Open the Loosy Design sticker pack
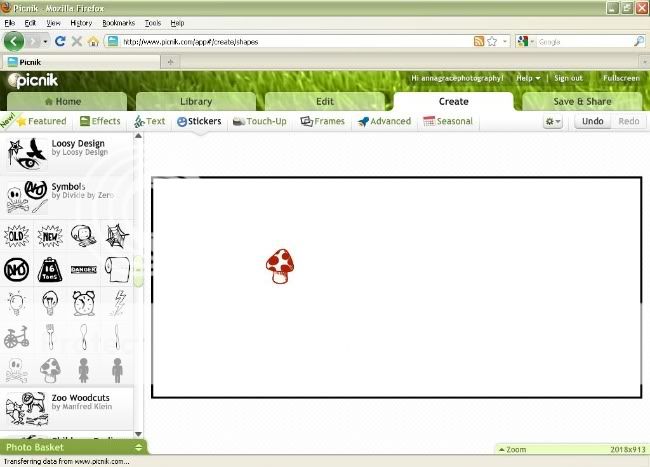Image resolution: width=650 pixels, height=467 pixels. [66, 154]
